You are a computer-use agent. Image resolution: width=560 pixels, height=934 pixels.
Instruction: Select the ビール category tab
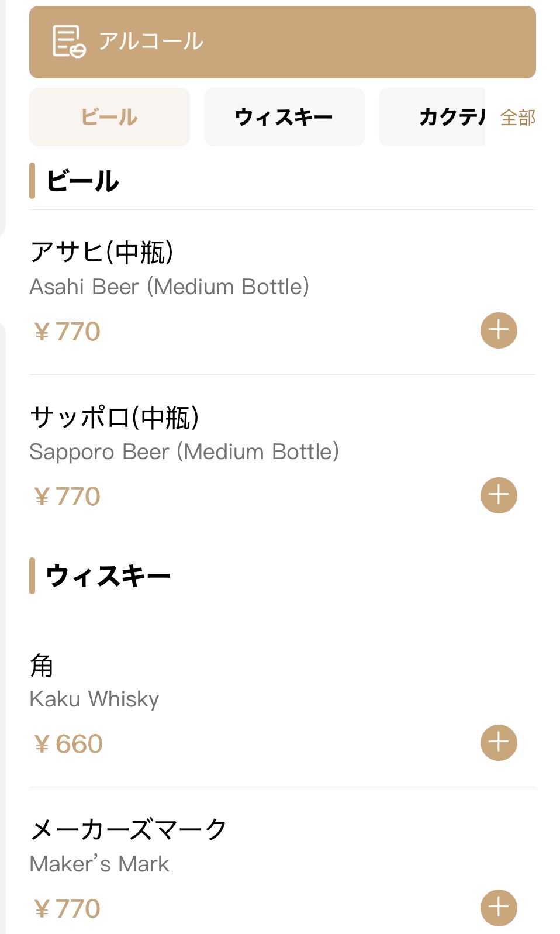[109, 117]
